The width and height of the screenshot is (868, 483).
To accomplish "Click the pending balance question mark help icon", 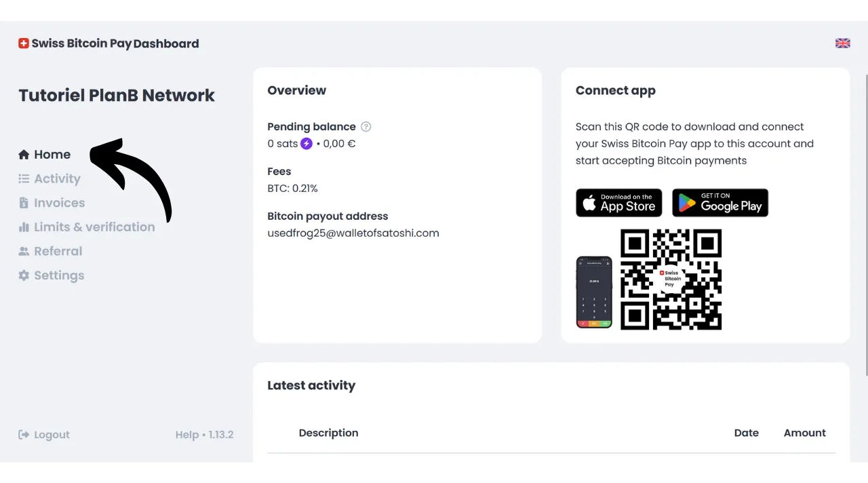I will pyautogui.click(x=366, y=127).
